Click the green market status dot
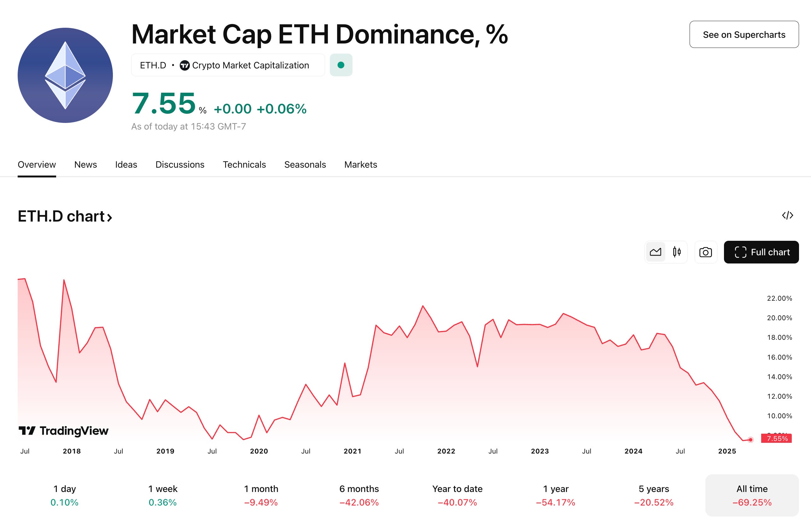This screenshot has width=811, height=532. click(x=341, y=65)
